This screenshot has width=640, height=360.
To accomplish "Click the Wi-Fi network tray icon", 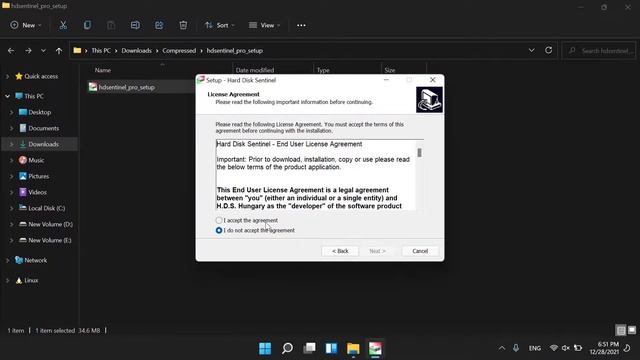I will point(554,348).
